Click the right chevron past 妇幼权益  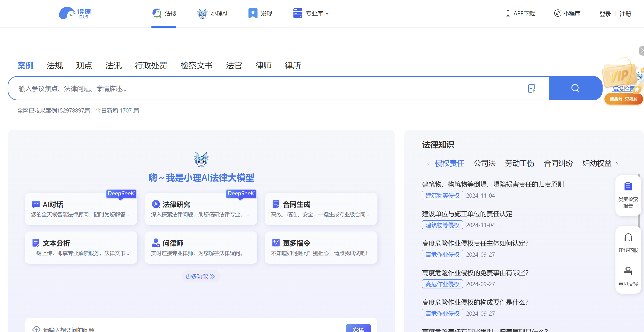tap(617, 163)
